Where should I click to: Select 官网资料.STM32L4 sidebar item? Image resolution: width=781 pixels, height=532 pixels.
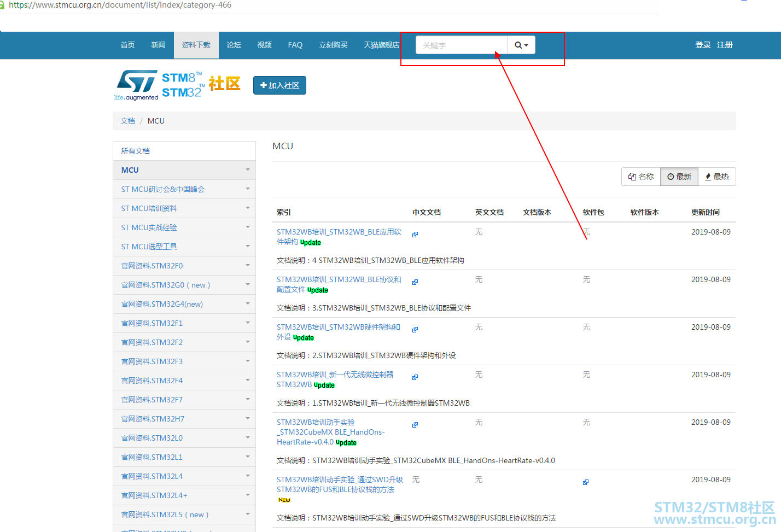(184, 476)
